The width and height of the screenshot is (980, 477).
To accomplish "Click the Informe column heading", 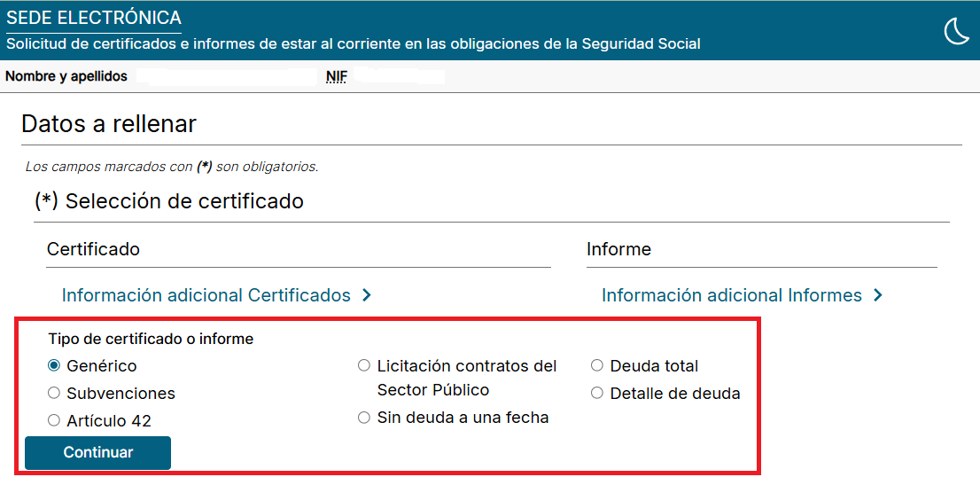I will (618, 249).
